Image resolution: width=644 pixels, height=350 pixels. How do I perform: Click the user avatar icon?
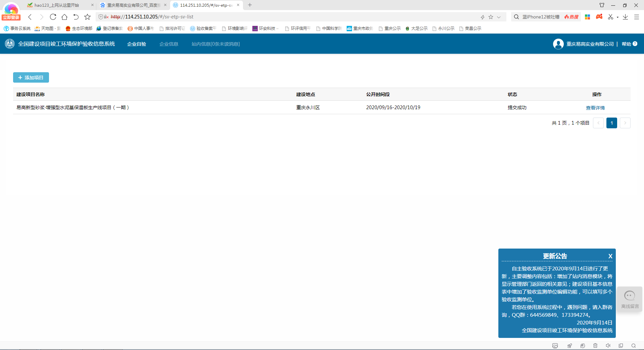pos(558,44)
